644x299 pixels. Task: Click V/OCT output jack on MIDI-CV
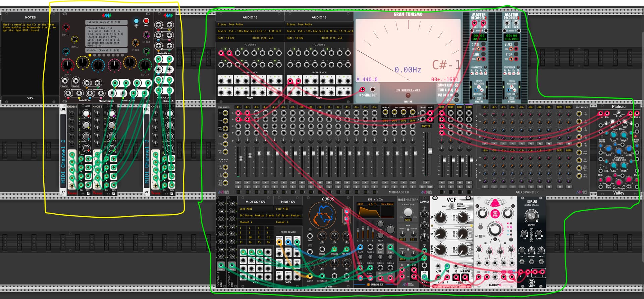[279, 242]
